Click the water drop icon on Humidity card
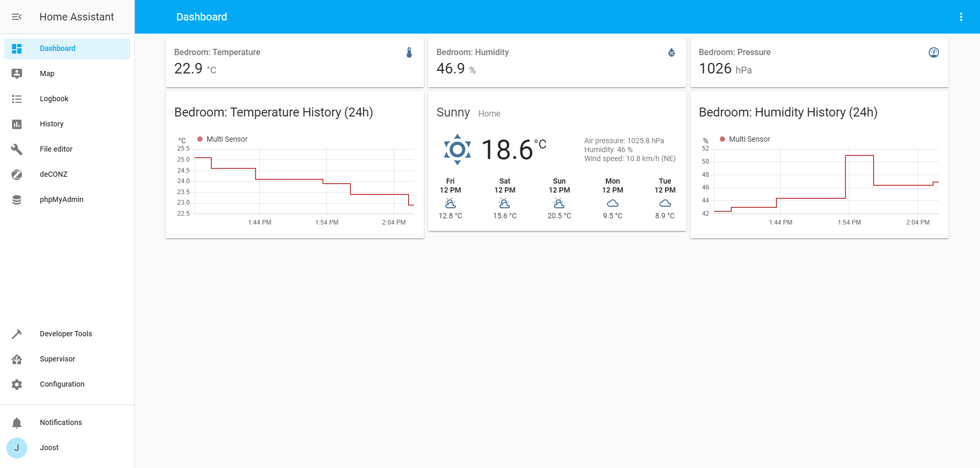Viewport: 980px width, 468px height. (x=671, y=52)
